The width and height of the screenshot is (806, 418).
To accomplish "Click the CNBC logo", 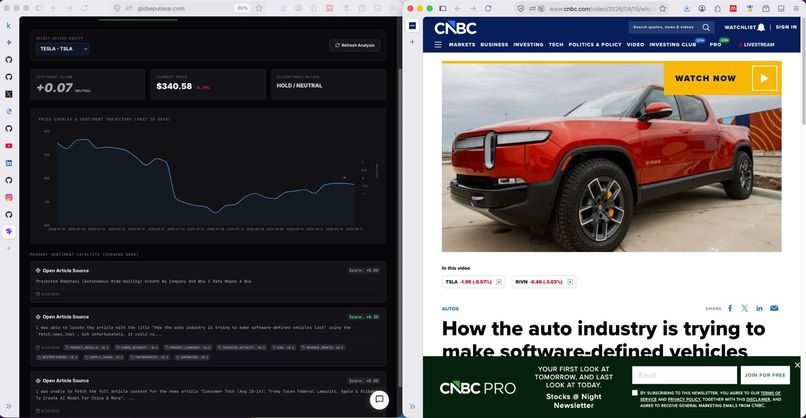I will [x=455, y=28].
